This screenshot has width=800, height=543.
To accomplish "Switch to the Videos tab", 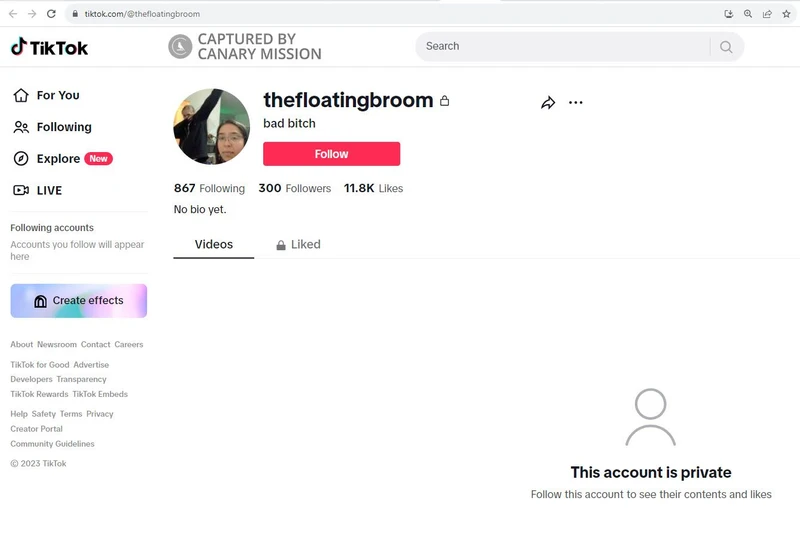I will pos(214,244).
